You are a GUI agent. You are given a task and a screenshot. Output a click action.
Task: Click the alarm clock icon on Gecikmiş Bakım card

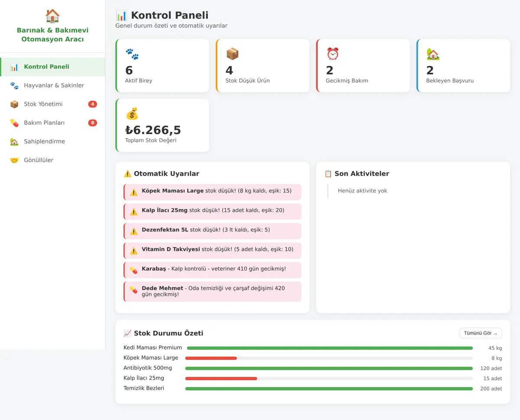pyautogui.click(x=333, y=54)
